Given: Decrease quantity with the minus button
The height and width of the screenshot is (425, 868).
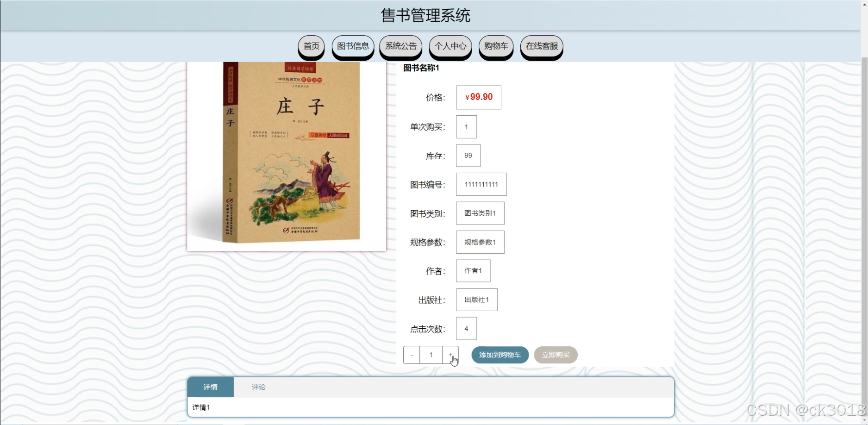Looking at the screenshot, I should click(412, 355).
